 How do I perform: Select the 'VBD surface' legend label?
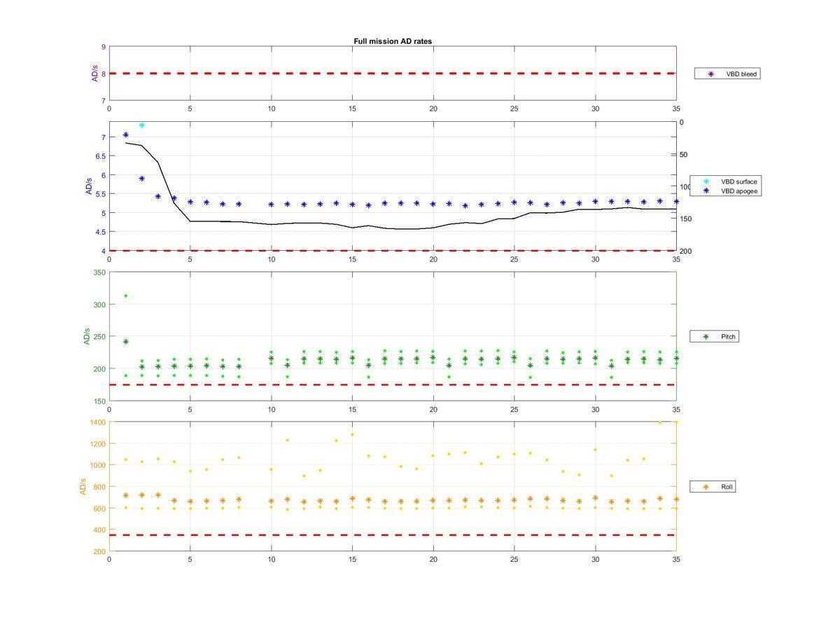pyautogui.click(x=739, y=181)
